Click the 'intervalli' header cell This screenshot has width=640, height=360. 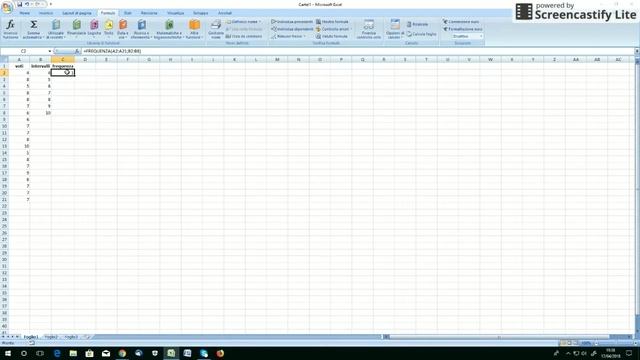(40, 66)
